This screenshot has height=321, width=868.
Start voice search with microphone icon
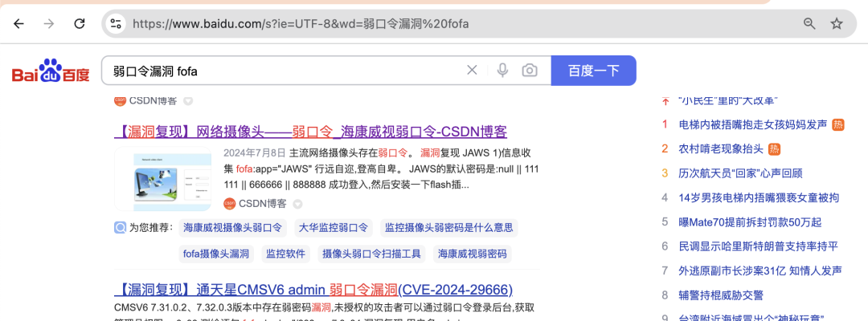502,70
